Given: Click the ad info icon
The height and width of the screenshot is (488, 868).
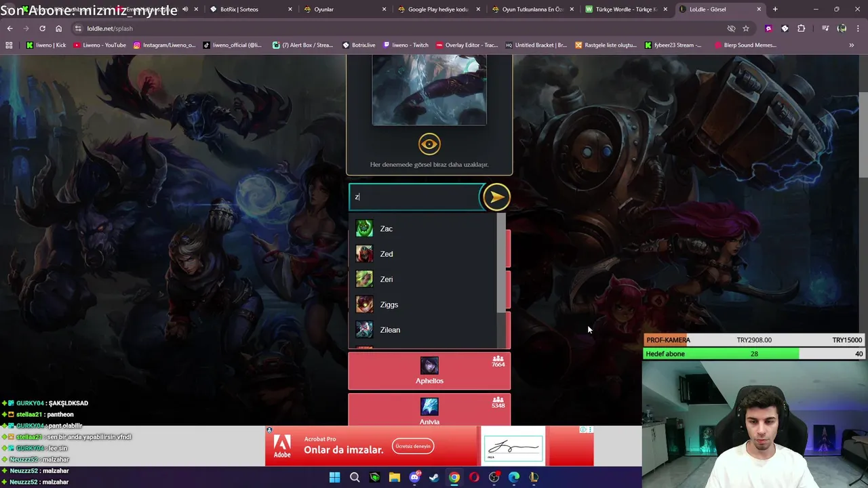Looking at the screenshot, I should pyautogui.click(x=583, y=430).
